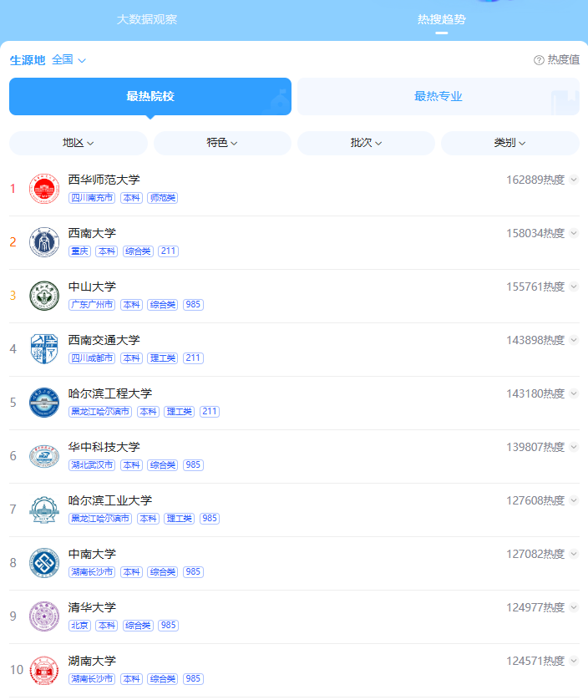Screen dimensions: 588x700
Task: Open the 地区 filter dropdown
Action: (x=79, y=143)
